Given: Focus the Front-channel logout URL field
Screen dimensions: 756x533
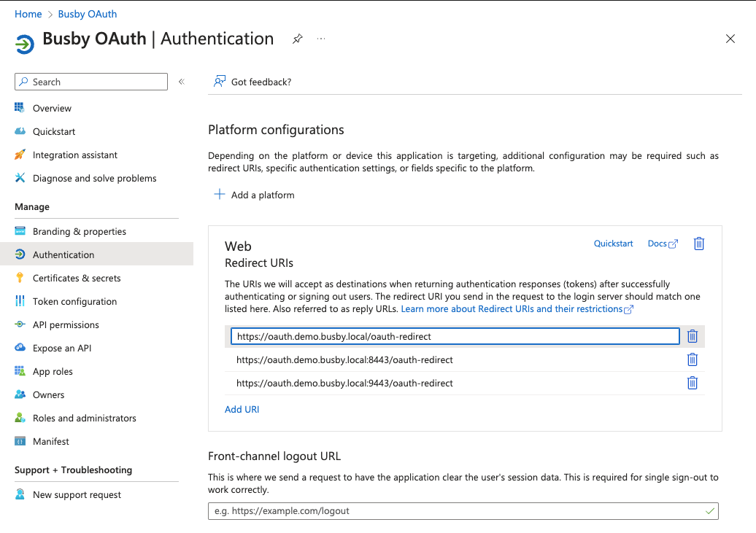Looking at the screenshot, I should pyautogui.click(x=463, y=511).
